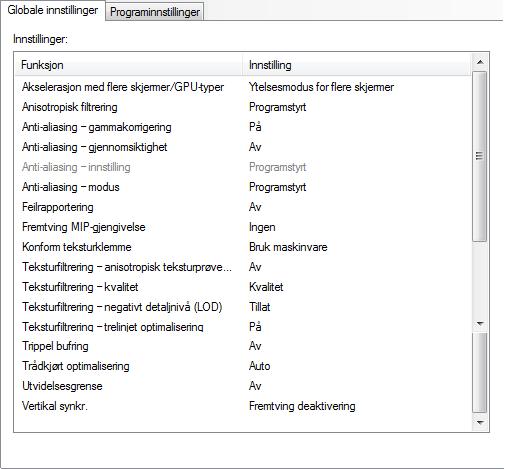Select Trådkjørt optimalisering function
Image resolution: width=506 pixels, height=469 pixels.
pyautogui.click(x=76, y=366)
